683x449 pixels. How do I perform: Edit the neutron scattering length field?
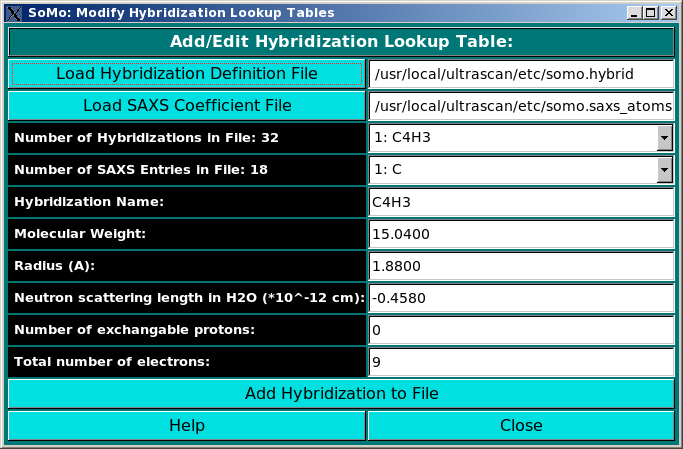(x=521, y=298)
